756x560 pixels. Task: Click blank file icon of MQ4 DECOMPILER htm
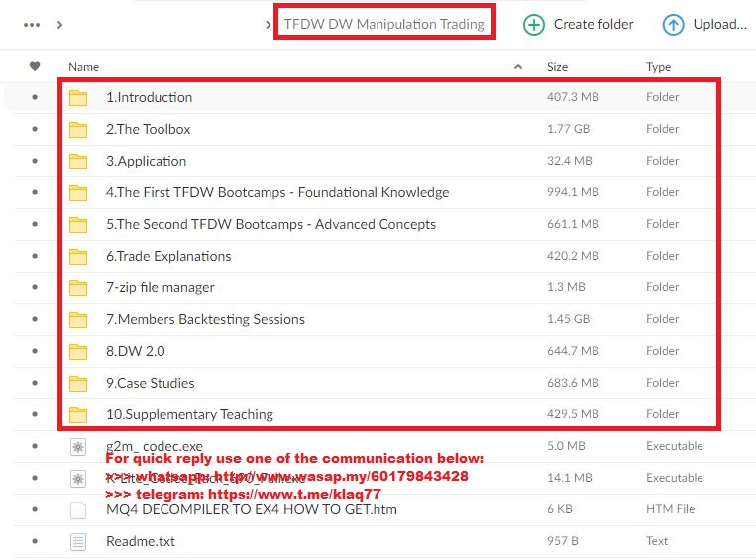(78, 510)
